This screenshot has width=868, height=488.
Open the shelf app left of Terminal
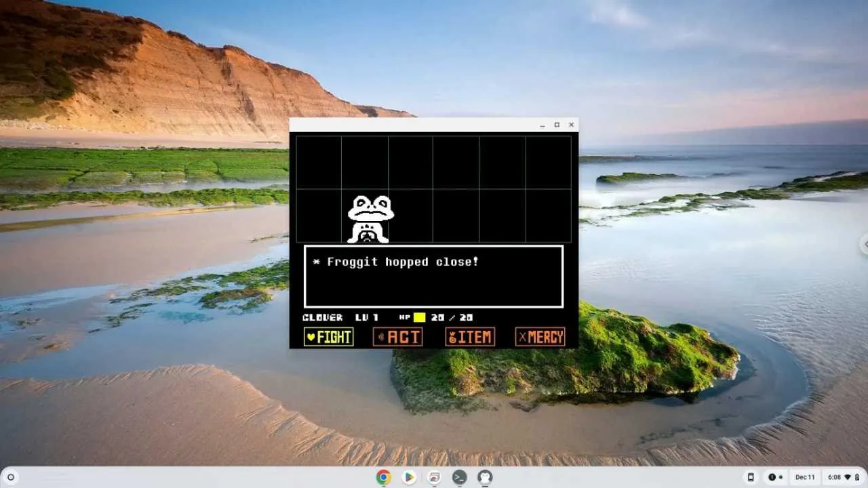[x=434, y=477]
